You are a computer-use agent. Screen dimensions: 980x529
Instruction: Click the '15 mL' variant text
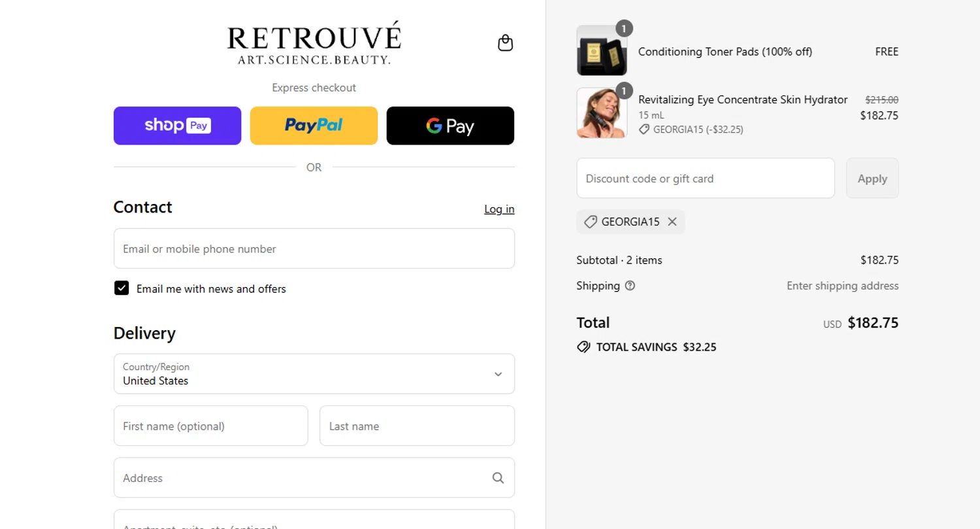pyautogui.click(x=651, y=115)
